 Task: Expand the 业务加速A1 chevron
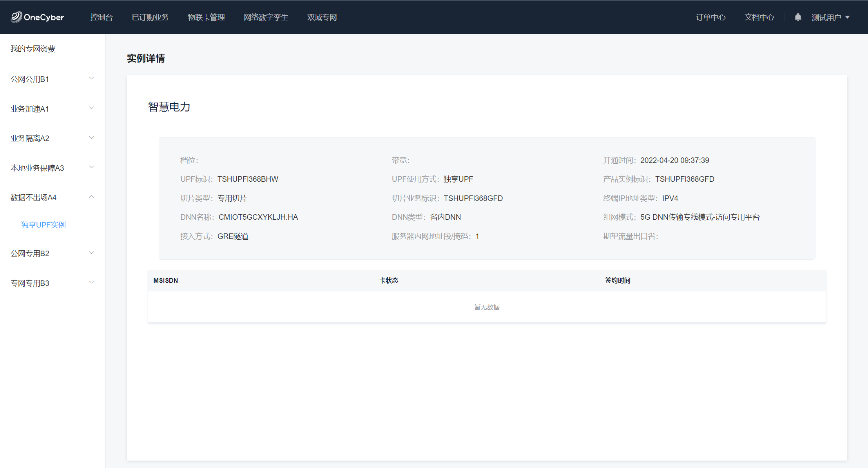[x=91, y=108]
